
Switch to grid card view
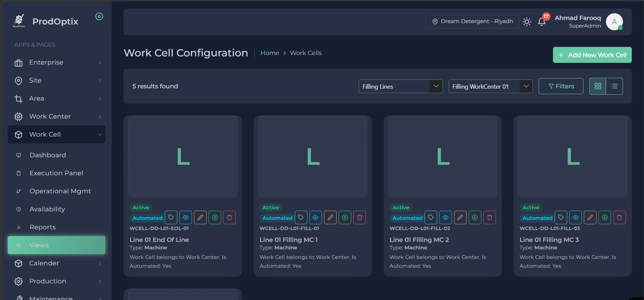point(598,86)
